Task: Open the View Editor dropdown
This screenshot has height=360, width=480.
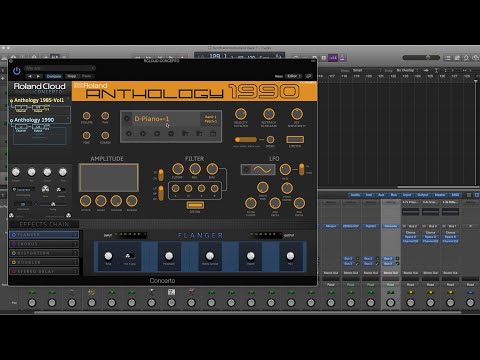Action: coord(294,76)
